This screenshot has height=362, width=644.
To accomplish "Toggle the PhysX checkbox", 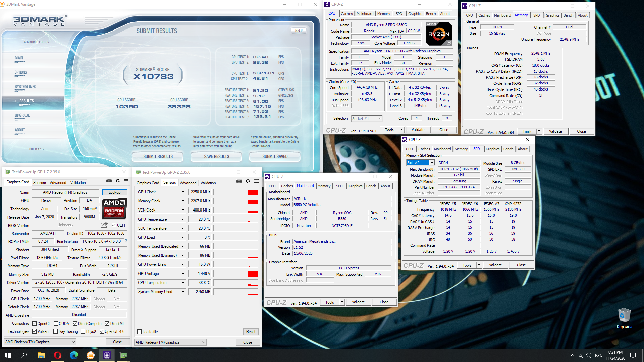I will tap(83, 331).
